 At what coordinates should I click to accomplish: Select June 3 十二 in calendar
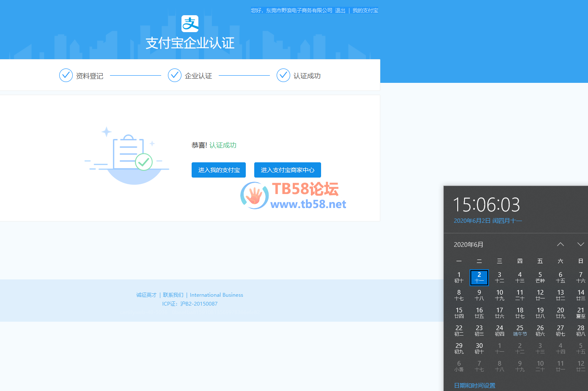(x=500, y=278)
